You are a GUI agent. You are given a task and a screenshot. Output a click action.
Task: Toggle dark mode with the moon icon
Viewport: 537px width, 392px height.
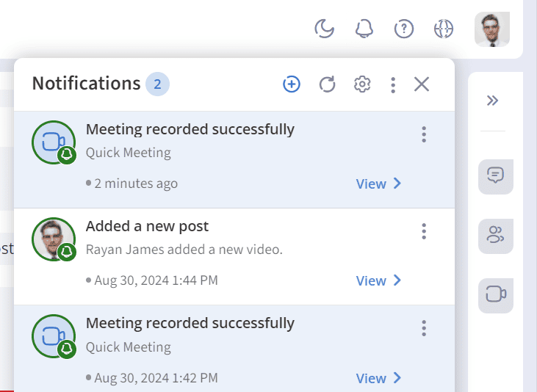pyautogui.click(x=324, y=29)
